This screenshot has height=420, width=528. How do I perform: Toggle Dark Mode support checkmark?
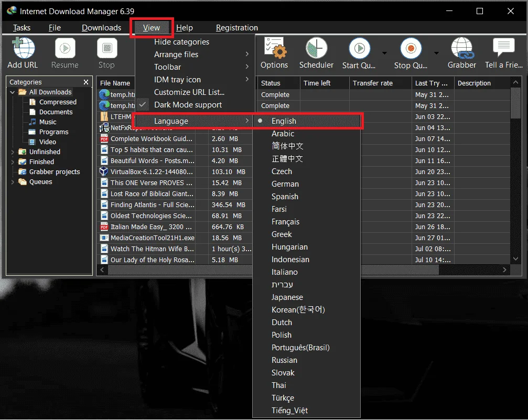coord(143,105)
